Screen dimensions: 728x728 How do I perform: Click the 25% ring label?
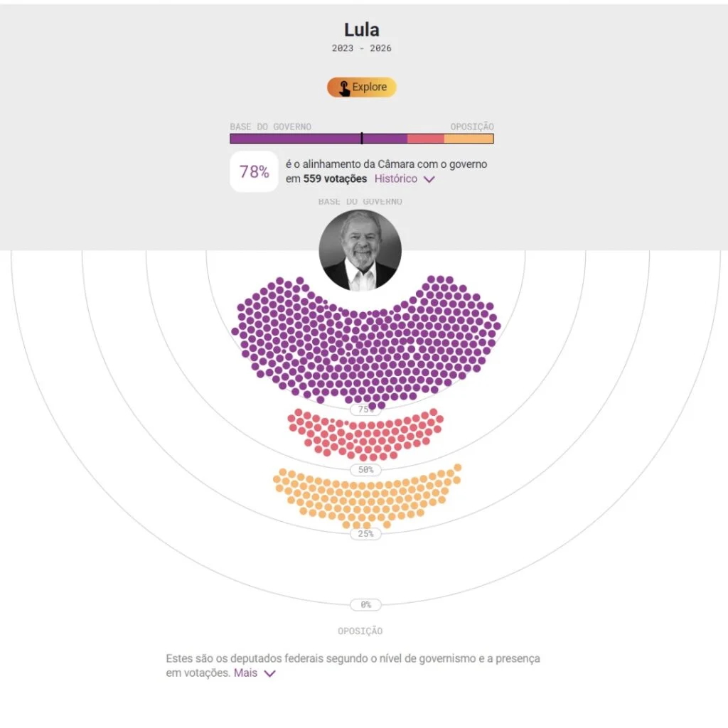coord(365,534)
